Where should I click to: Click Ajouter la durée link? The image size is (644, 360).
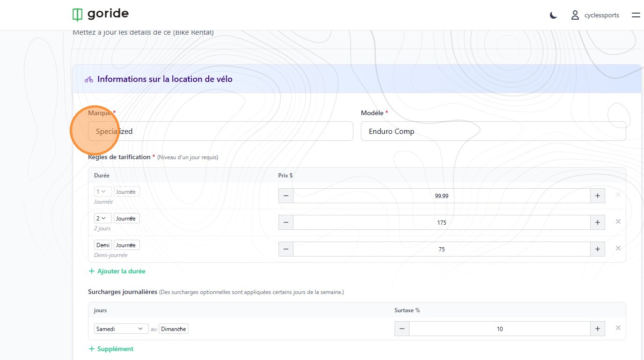point(117,271)
